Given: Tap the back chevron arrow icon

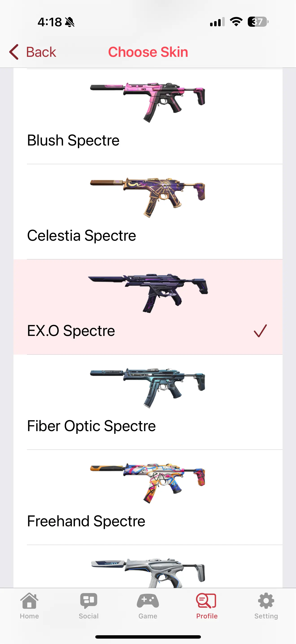Looking at the screenshot, I should click(x=14, y=52).
